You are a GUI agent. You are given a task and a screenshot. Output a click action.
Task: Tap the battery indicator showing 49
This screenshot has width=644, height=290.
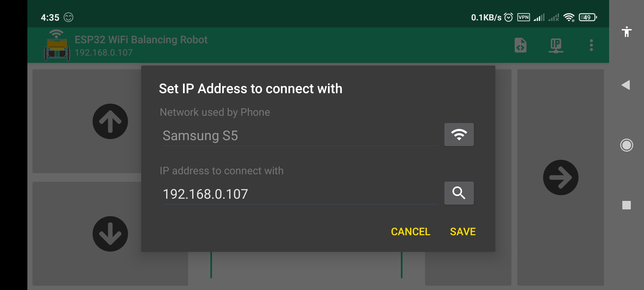(588, 17)
